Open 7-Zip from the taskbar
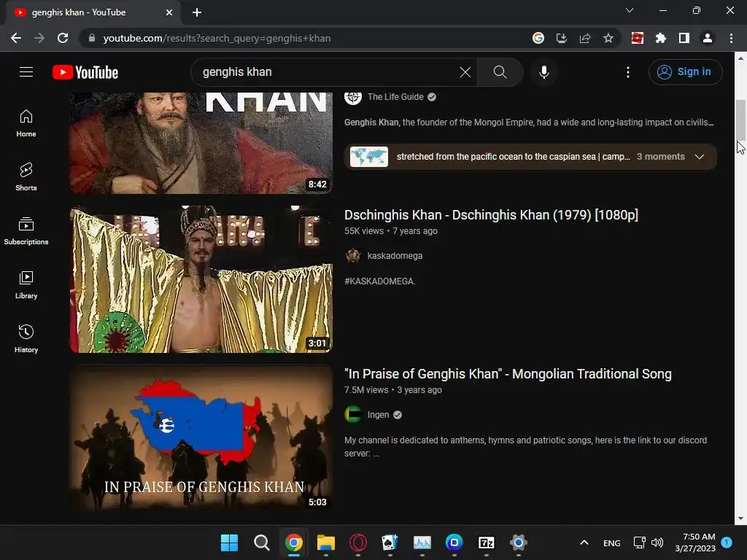This screenshot has width=747, height=560. [486, 542]
